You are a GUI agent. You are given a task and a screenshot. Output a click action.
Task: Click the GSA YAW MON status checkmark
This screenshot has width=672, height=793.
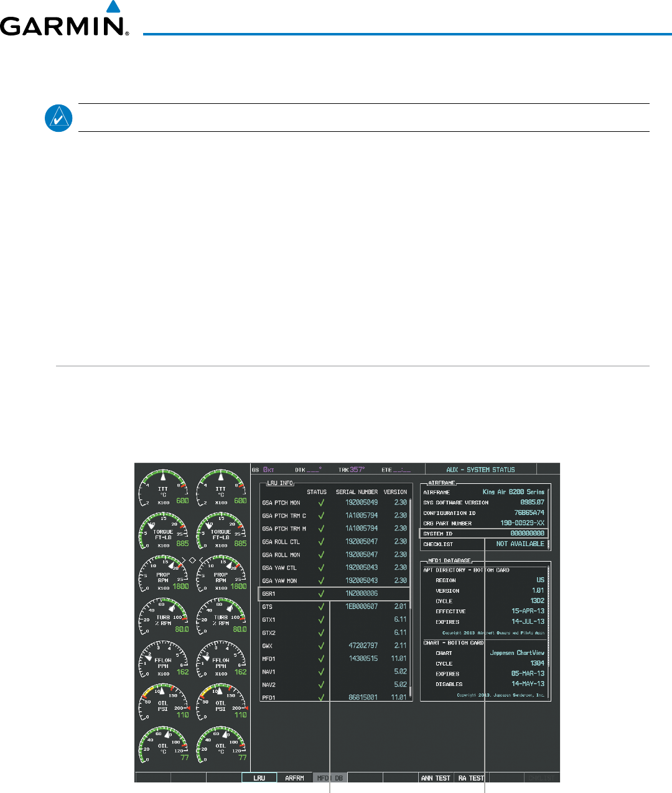321,581
